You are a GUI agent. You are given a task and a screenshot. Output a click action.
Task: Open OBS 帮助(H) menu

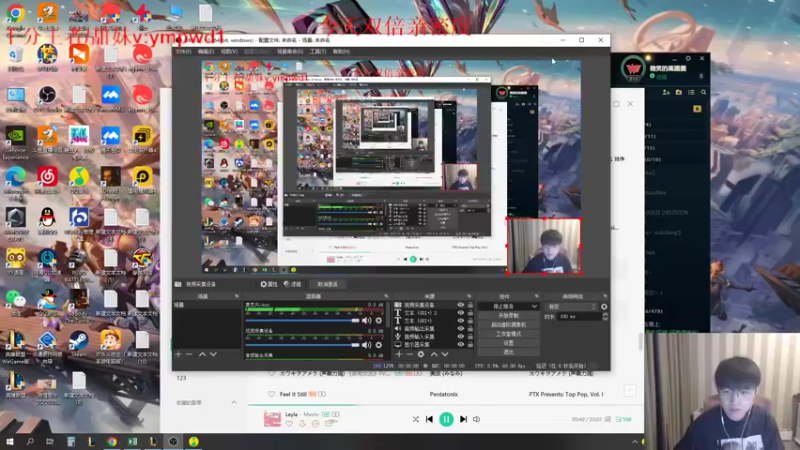coord(341,52)
